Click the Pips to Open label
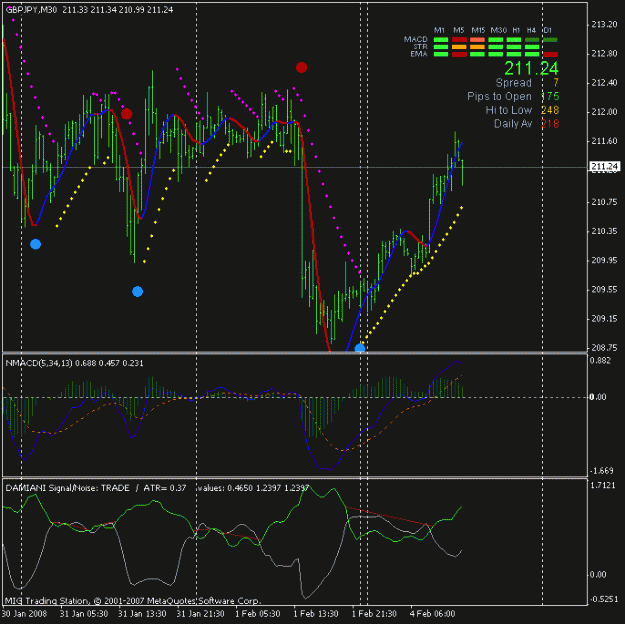The height and width of the screenshot is (624, 625). click(x=499, y=96)
